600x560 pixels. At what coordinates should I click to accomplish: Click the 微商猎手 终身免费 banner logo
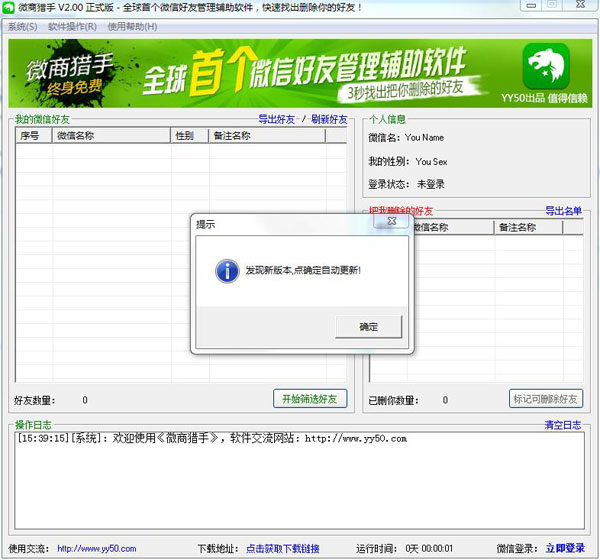70,73
